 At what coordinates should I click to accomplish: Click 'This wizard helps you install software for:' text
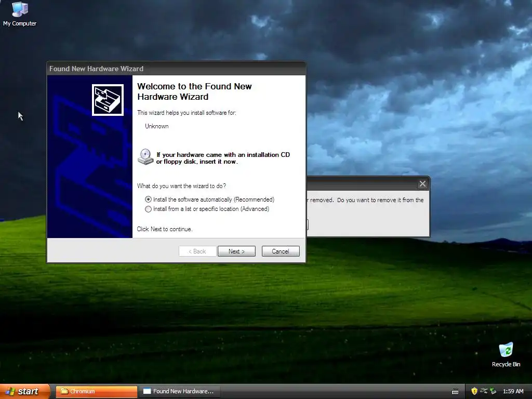coord(187,113)
